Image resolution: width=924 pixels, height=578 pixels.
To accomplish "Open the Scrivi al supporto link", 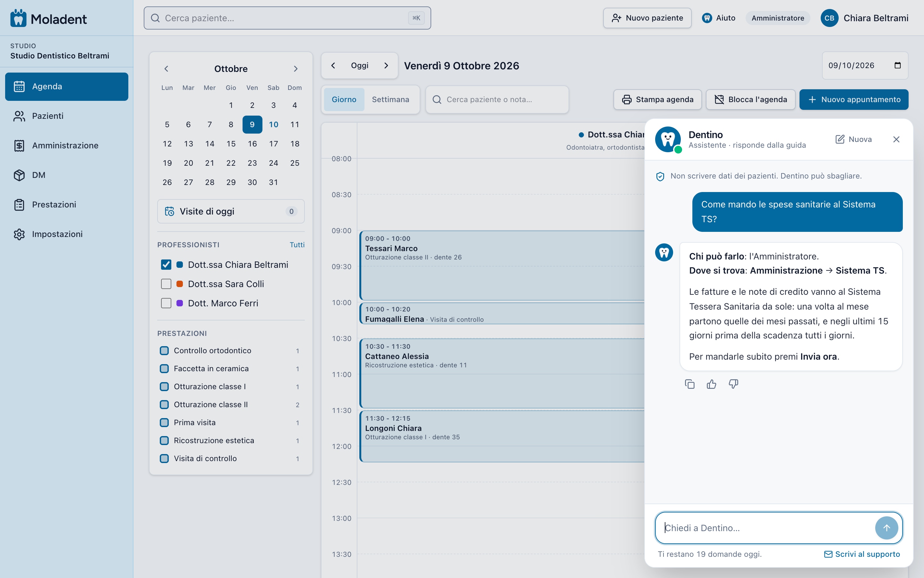I will (862, 554).
